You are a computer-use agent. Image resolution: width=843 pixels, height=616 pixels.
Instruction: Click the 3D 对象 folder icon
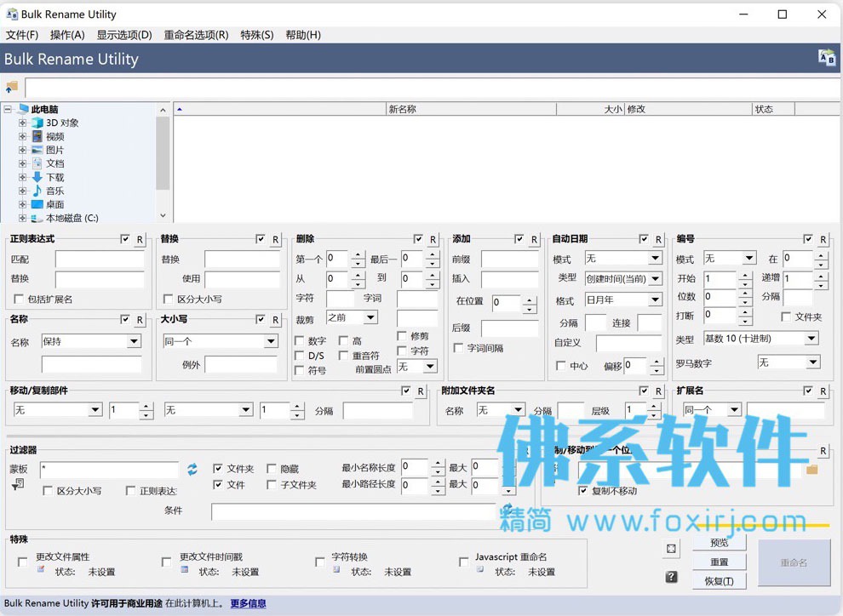37,123
